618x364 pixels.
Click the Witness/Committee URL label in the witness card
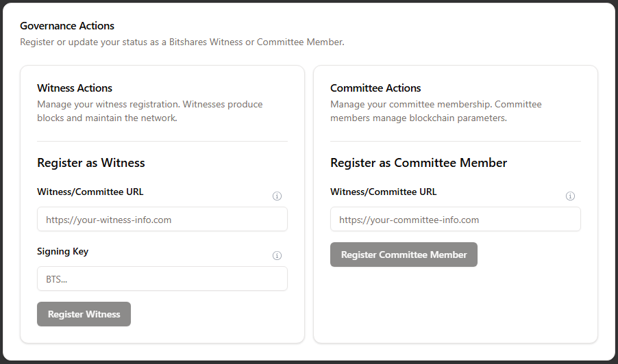90,192
